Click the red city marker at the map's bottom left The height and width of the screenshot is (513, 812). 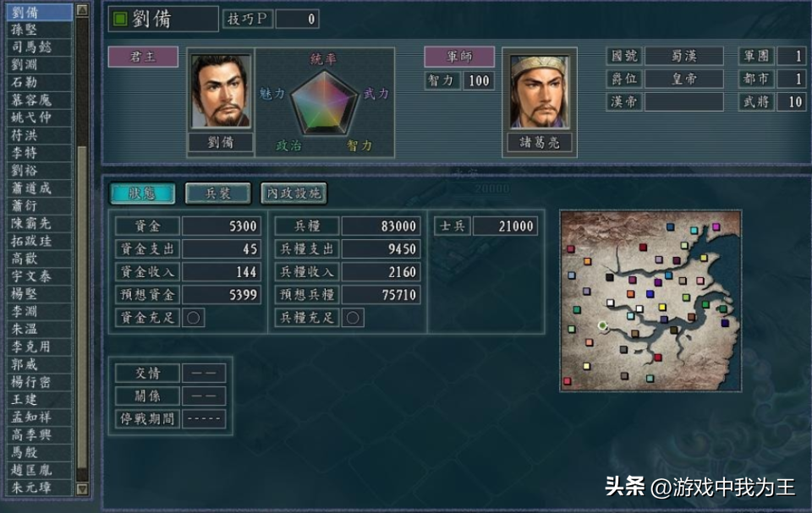(568, 381)
